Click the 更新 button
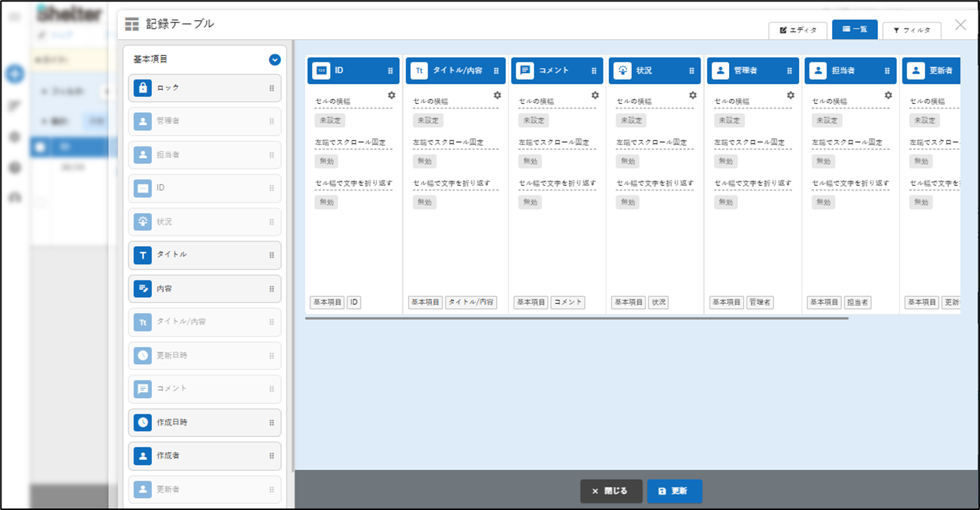This screenshot has width=980, height=510. pyautogui.click(x=674, y=491)
